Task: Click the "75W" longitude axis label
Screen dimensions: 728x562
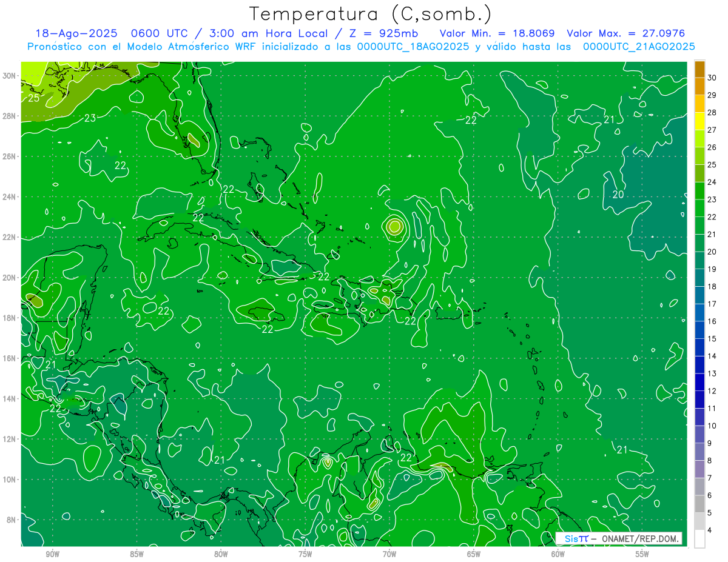Action: point(306,554)
